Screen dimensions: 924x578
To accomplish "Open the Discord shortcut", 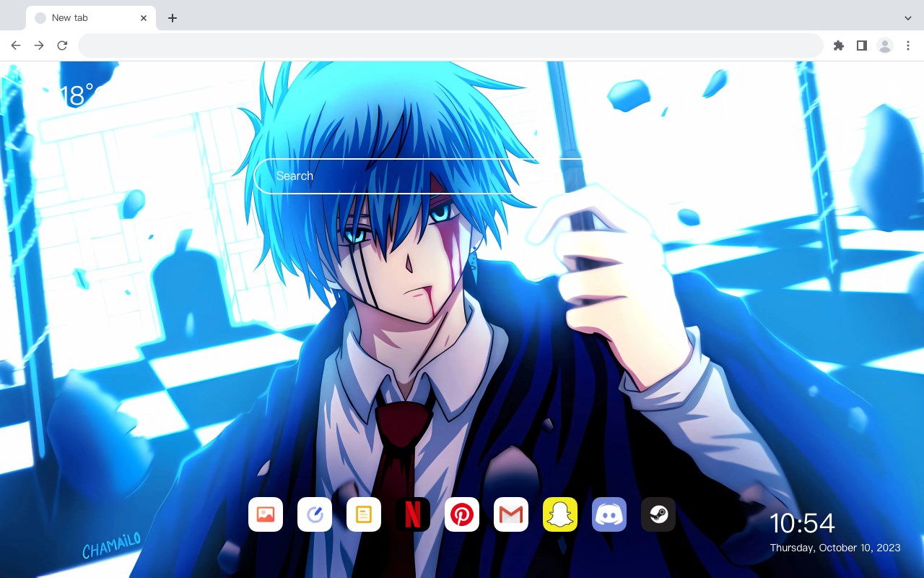I will (609, 514).
